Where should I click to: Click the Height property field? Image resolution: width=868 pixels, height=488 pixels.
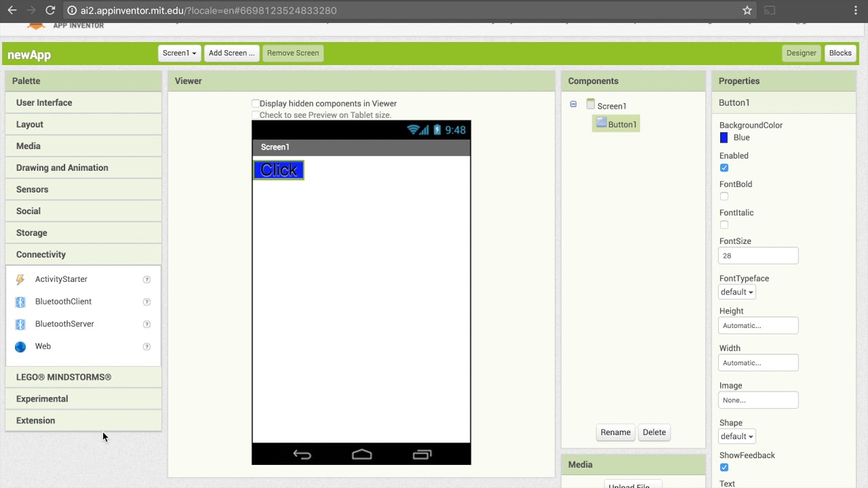point(758,325)
